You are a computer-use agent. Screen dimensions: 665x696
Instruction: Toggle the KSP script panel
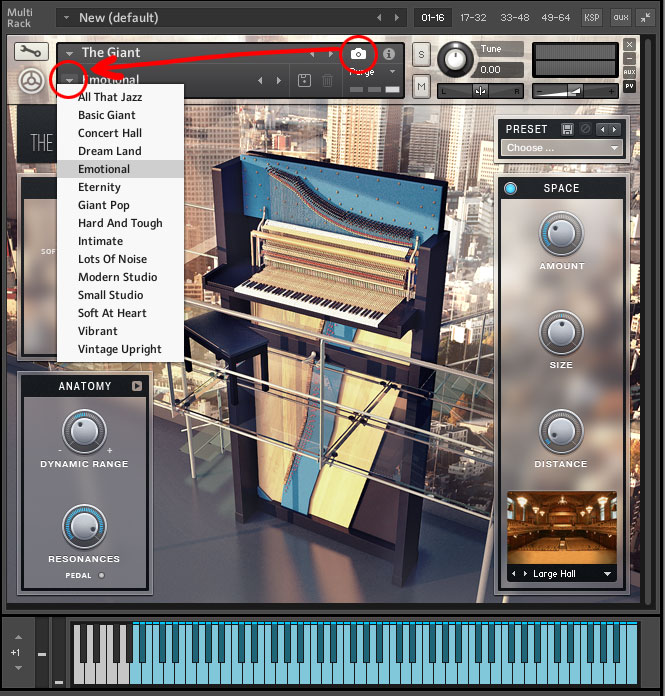pos(592,18)
